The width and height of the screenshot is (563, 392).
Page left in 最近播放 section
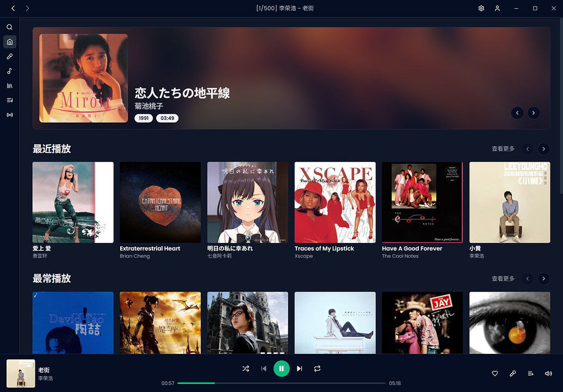pyautogui.click(x=528, y=148)
